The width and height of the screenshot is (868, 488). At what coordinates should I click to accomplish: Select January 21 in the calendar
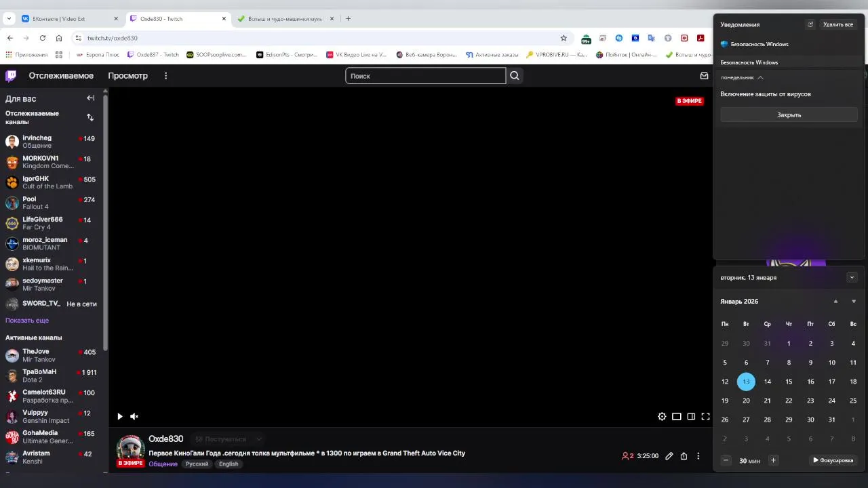tap(767, 401)
